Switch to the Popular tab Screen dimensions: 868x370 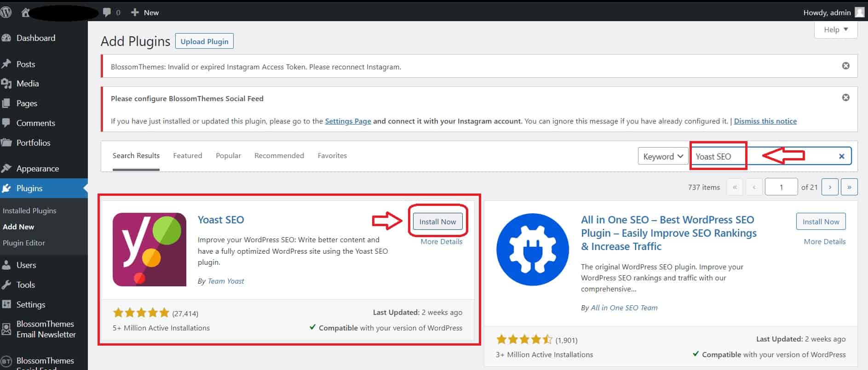coord(229,156)
